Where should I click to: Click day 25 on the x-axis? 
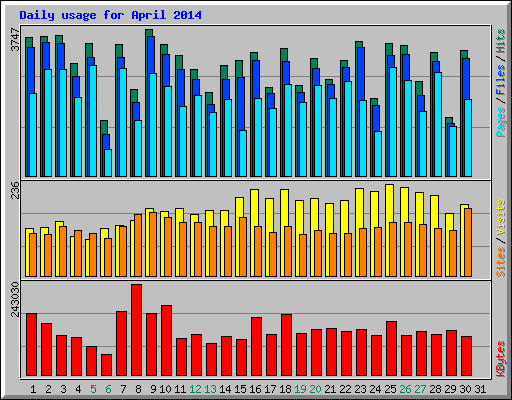coord(390,389)
